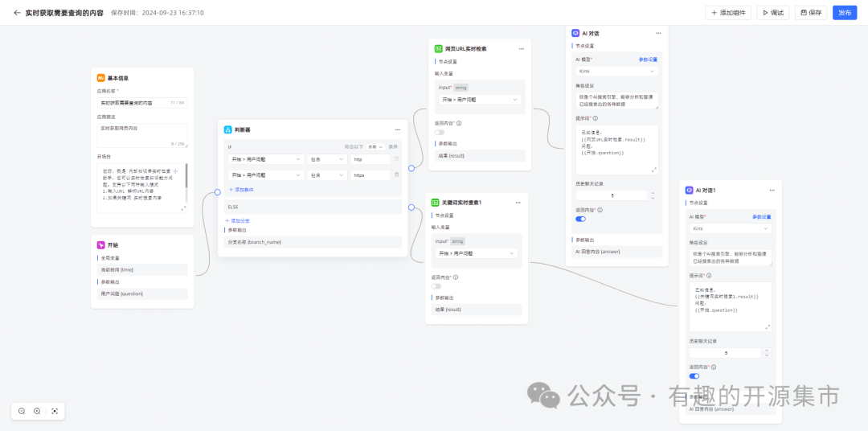Open the 关键词实时搜索1 node more menu
Image resolution: width=868 pixels, height=431 pixels.
coord(518,203)
